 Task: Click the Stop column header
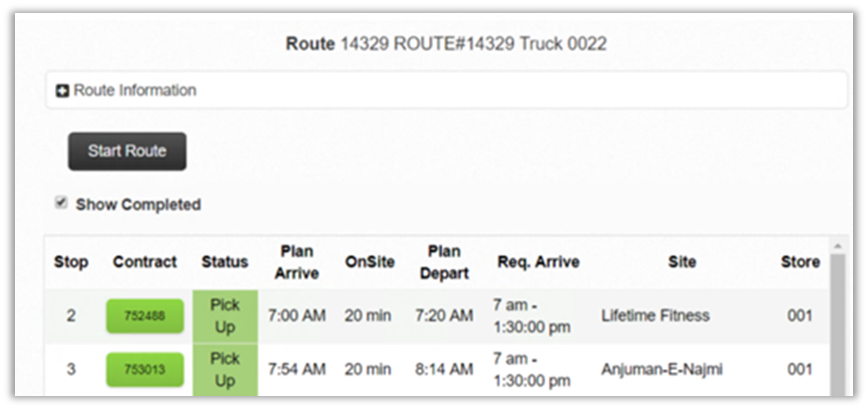(71, 262)
